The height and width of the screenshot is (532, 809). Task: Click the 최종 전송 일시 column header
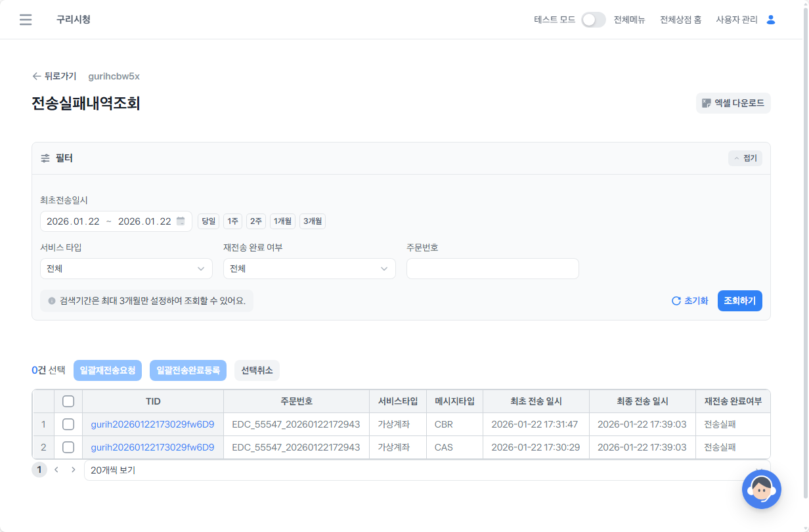coord(642,401)
